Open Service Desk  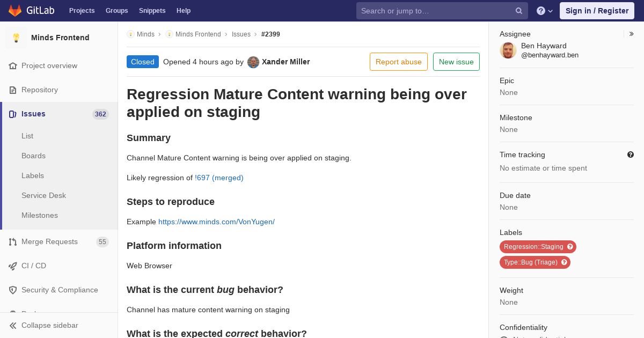(43, 195)
